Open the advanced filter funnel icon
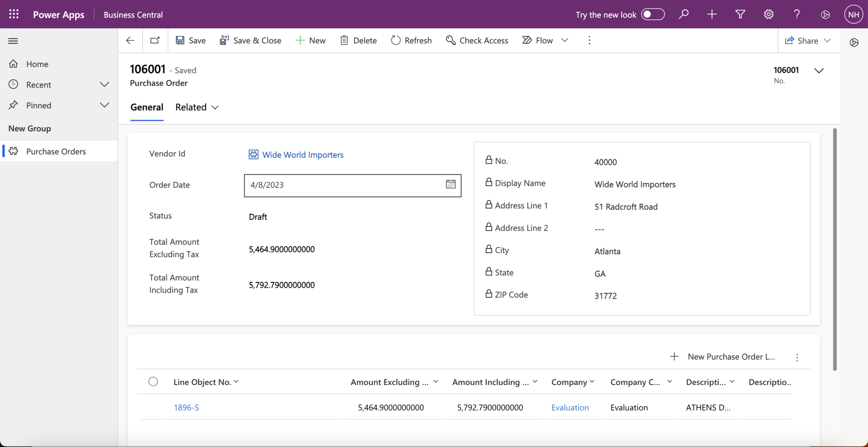This screenshot has width=868, height=447. click(x=740, y=14)
